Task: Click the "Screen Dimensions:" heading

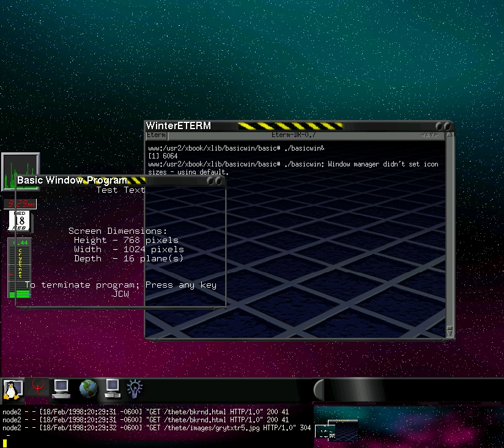Action: 117,231
